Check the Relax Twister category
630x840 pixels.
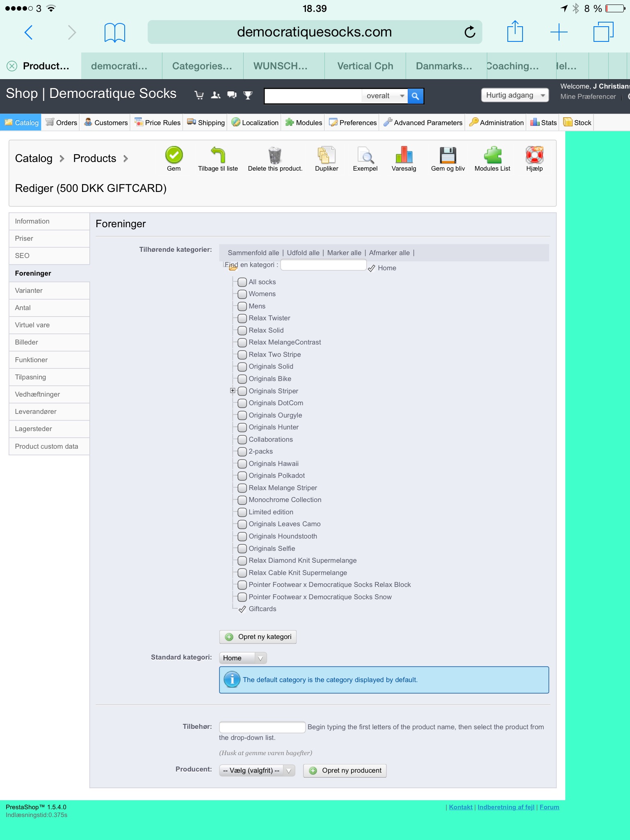pyautogui.click(x=242, y=318)
